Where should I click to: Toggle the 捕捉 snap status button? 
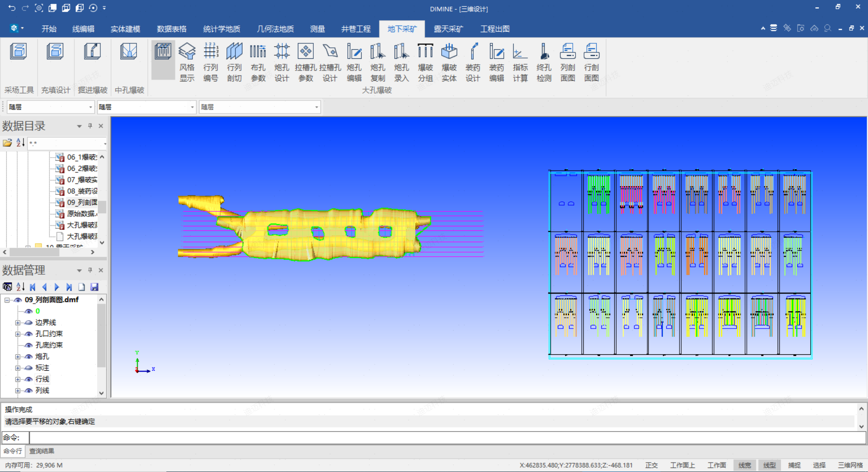click(x=794, y=465)
